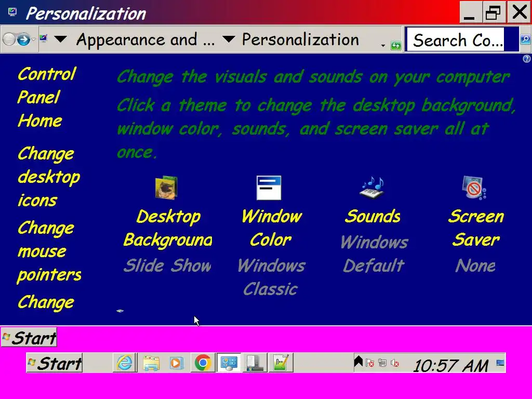Click Desktop Background label

(168, 229)
